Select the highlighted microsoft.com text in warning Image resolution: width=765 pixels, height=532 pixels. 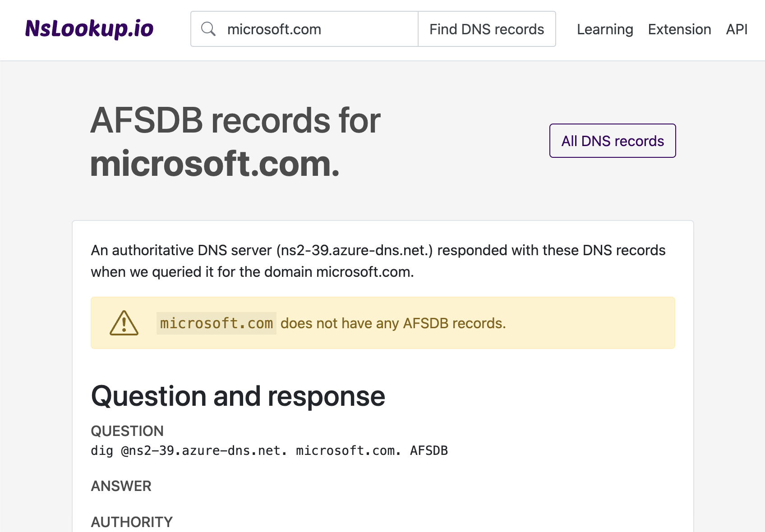click(x=216, y=323)
